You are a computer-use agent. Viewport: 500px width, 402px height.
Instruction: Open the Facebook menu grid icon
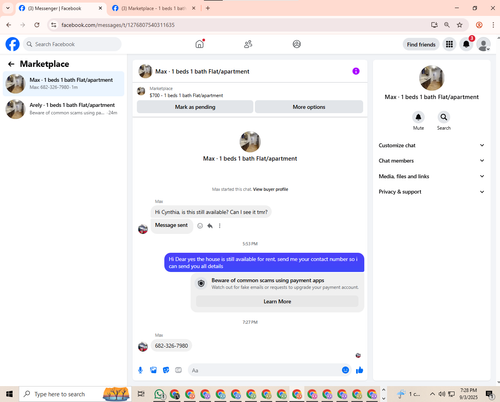click(449, 44)
